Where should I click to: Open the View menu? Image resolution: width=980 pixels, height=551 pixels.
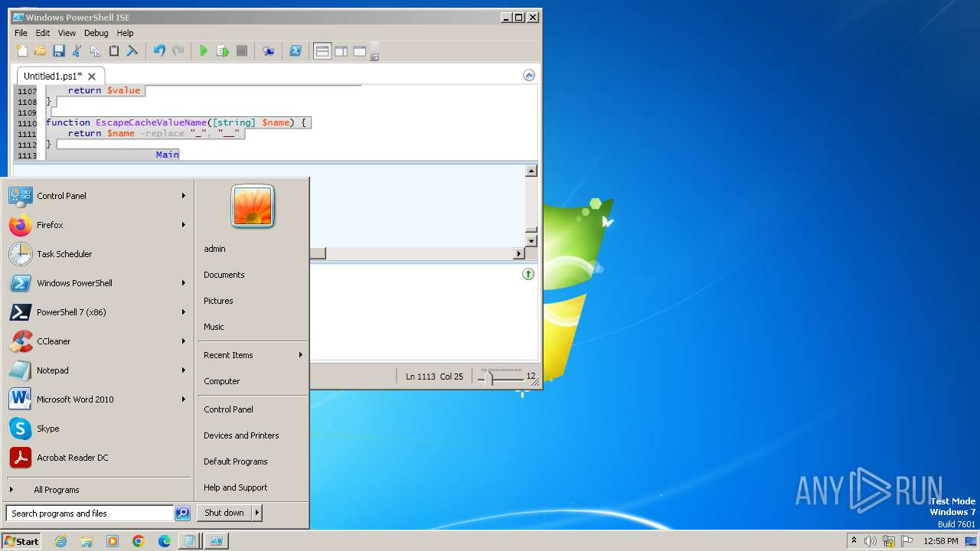(67, 33)
